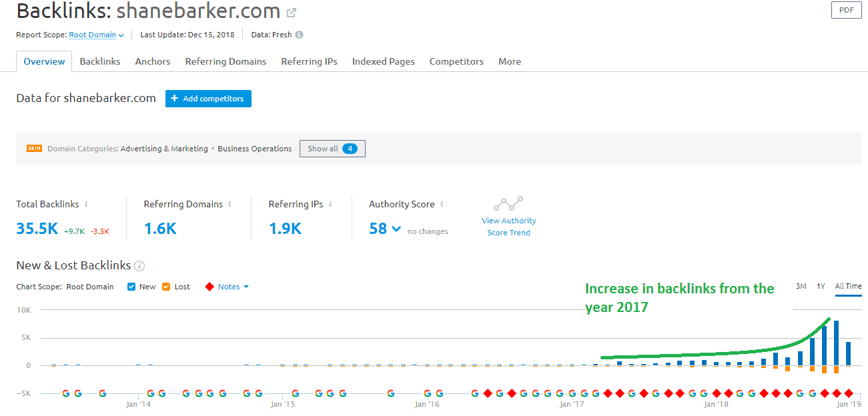Click the info icon next to New & Lost Backlinks

(x=139, y=266)
